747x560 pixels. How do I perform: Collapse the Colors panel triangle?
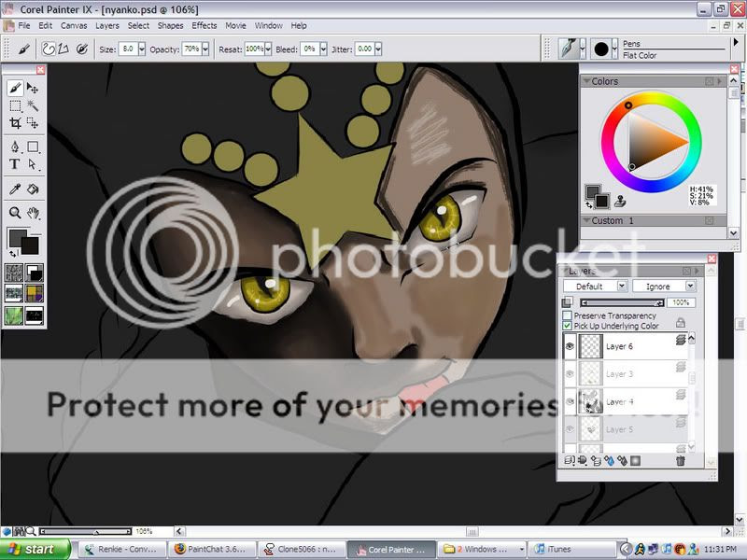pos(586,81)
